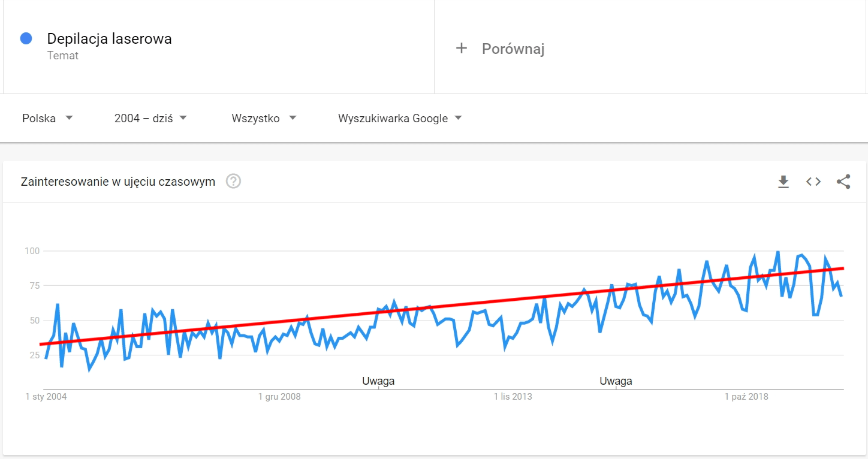This screenshot has width=868, height=459.
Task: Click the 1 sty 2004 axis label
Action: point(46,397)
